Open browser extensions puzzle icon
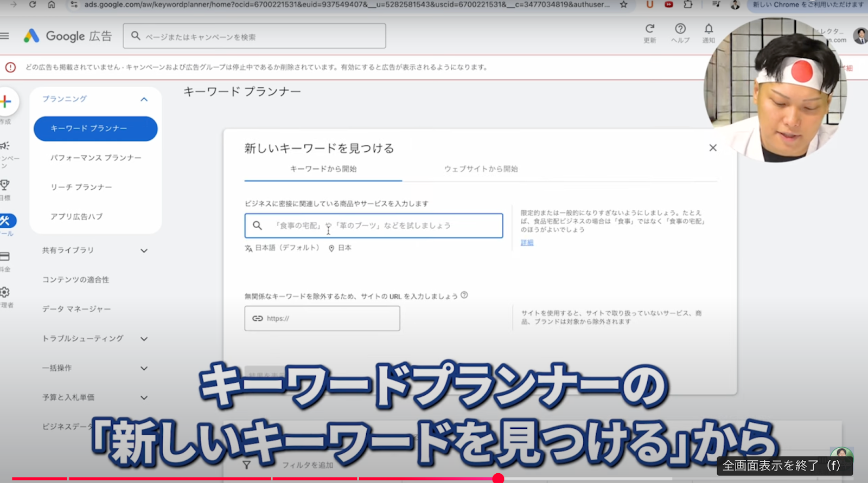 click(x=688, y=4)
